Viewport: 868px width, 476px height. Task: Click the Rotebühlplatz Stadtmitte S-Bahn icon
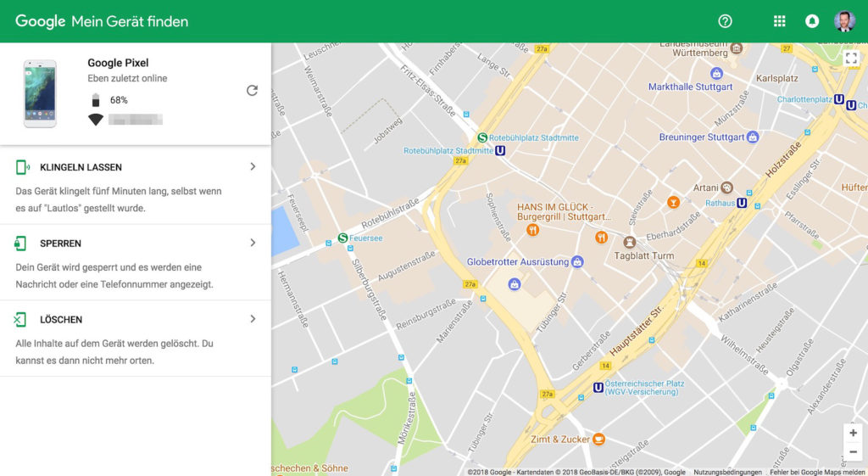pyautogui.click(x=482, y=137)
